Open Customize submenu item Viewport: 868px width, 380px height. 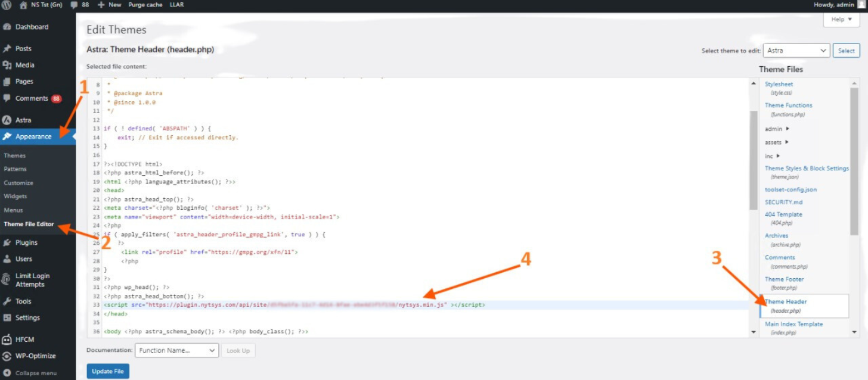coord(18,183)
